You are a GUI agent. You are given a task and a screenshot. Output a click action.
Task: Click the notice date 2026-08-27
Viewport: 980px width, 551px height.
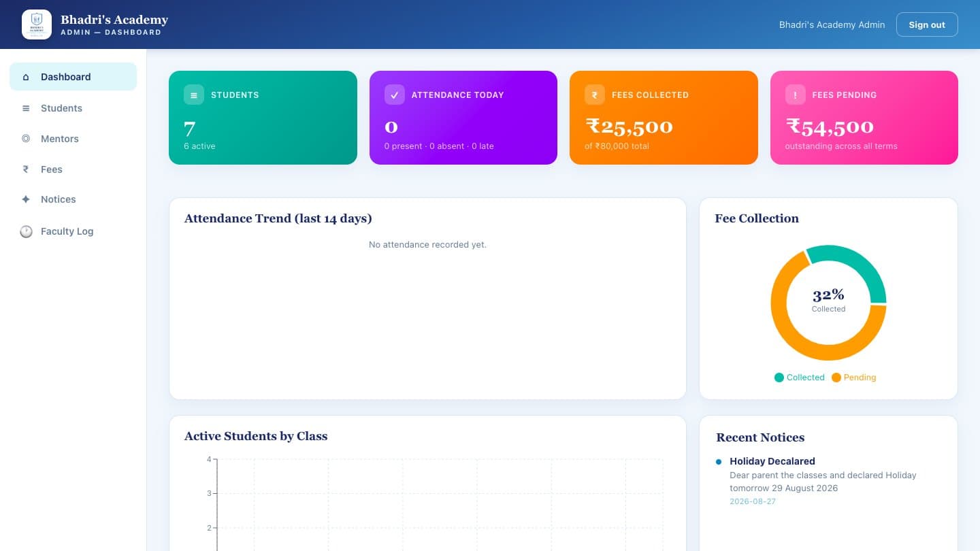(753, 501)
